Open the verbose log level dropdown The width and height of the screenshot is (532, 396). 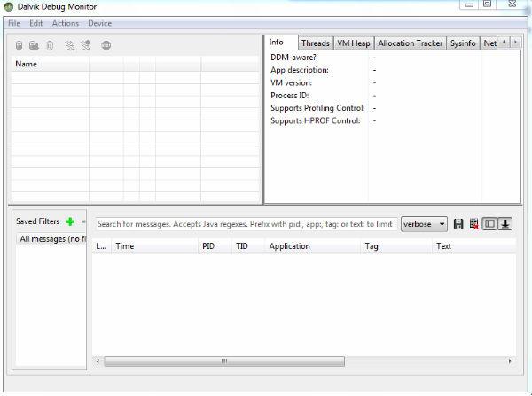pyautogui.click(x=424, y=224)
